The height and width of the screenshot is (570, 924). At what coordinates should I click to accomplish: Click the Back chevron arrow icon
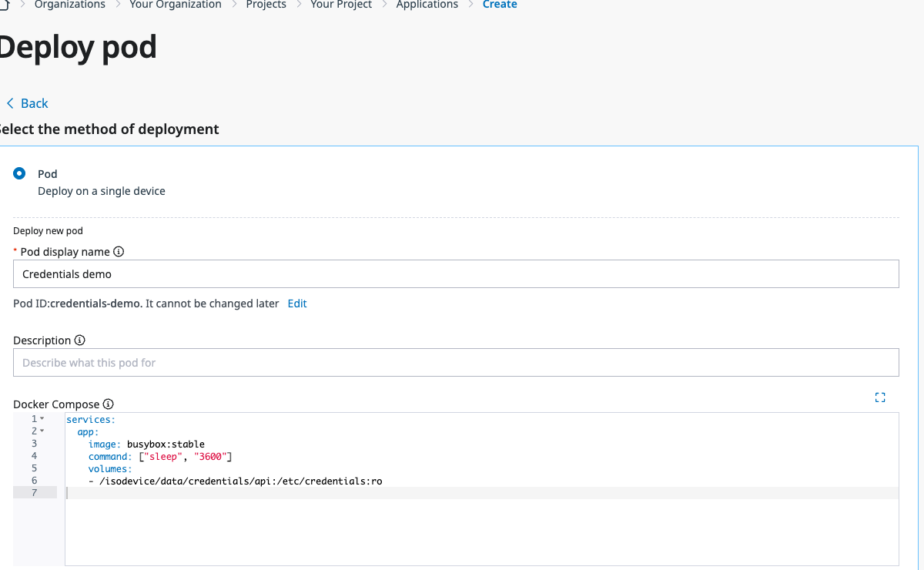pos(10,103)
